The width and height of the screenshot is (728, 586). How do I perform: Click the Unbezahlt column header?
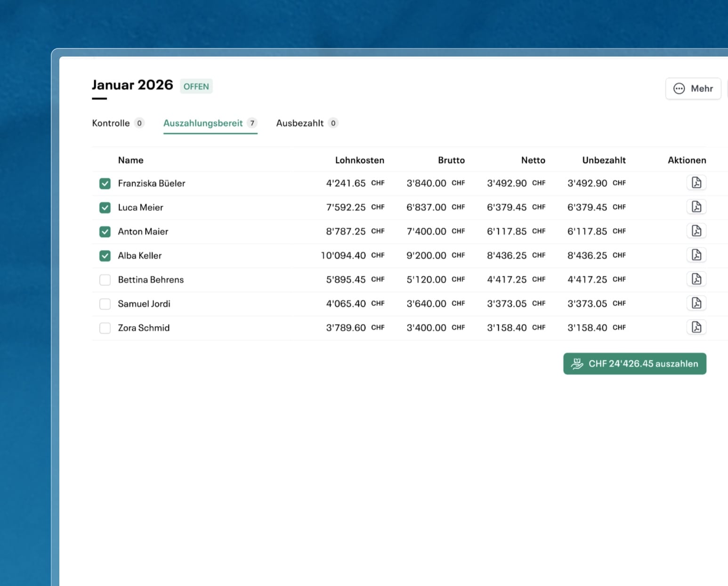tap(604, 160)
